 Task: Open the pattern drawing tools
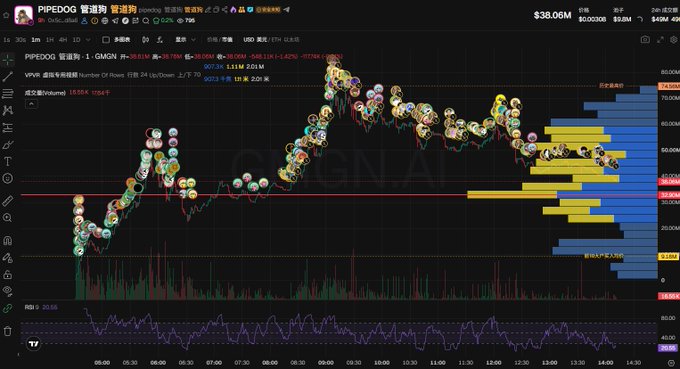tap(8, 111)
